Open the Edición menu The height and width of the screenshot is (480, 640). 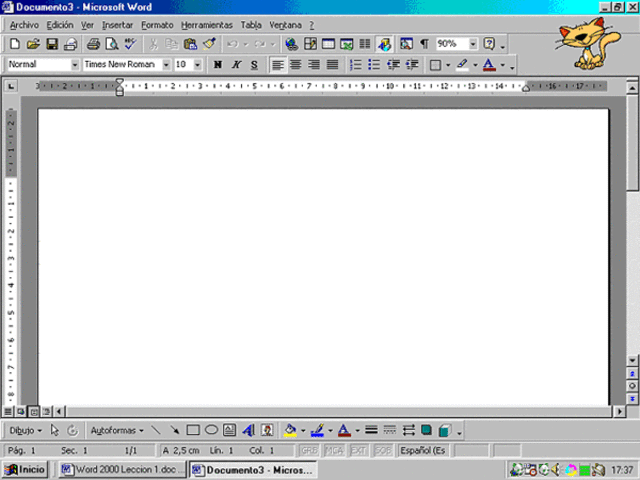point(60,25)
